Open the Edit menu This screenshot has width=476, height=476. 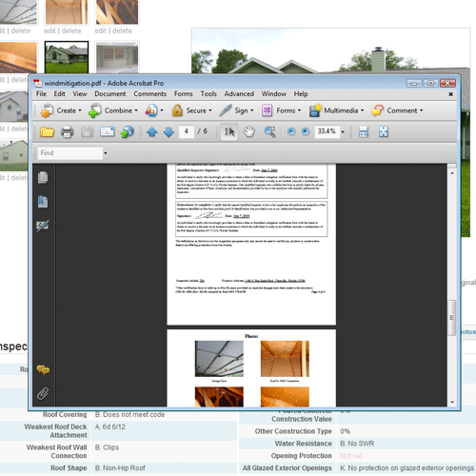pyautogui.click(x=59, y=94)
